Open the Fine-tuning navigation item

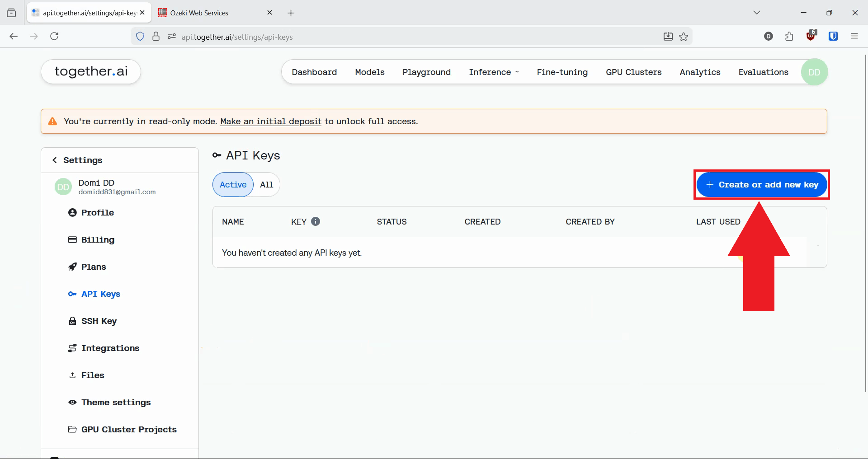tap(562, 72)
